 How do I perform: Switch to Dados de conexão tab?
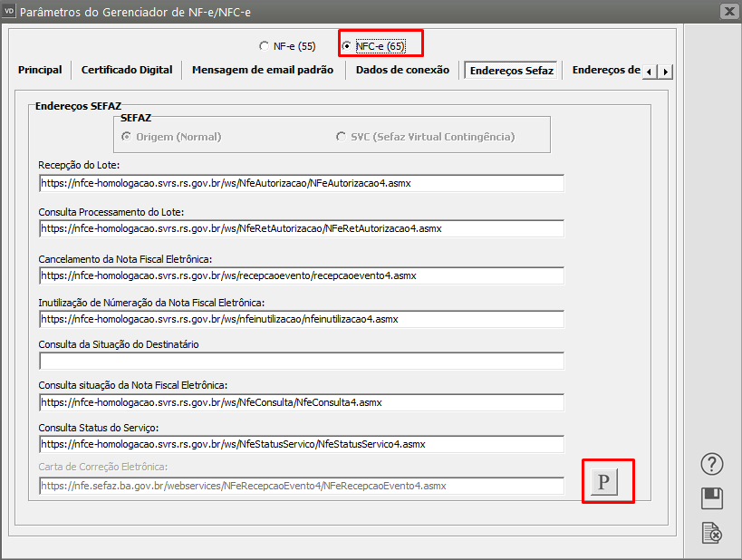[402, 70]
